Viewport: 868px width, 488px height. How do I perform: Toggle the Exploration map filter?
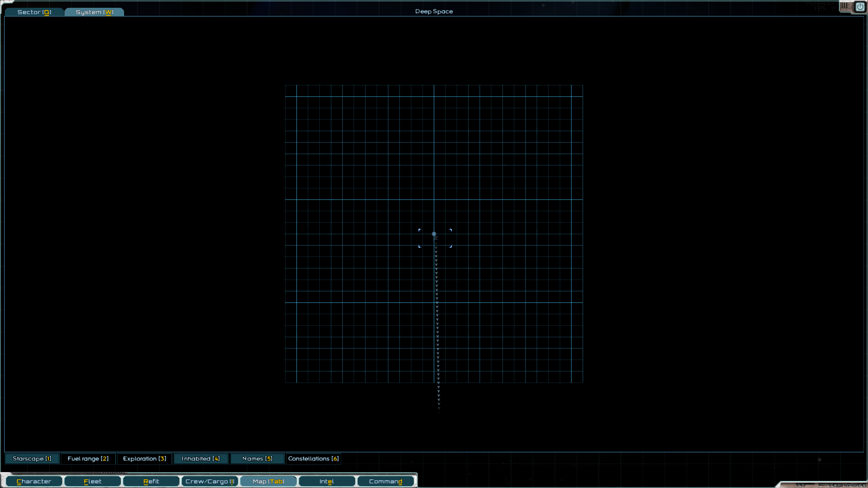click(x=144, y=459)
